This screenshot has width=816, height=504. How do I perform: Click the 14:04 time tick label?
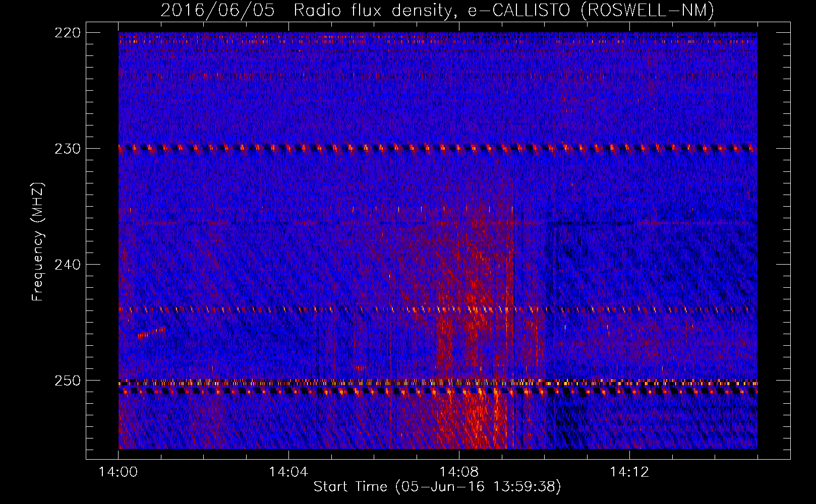click(x=288, y=472)
